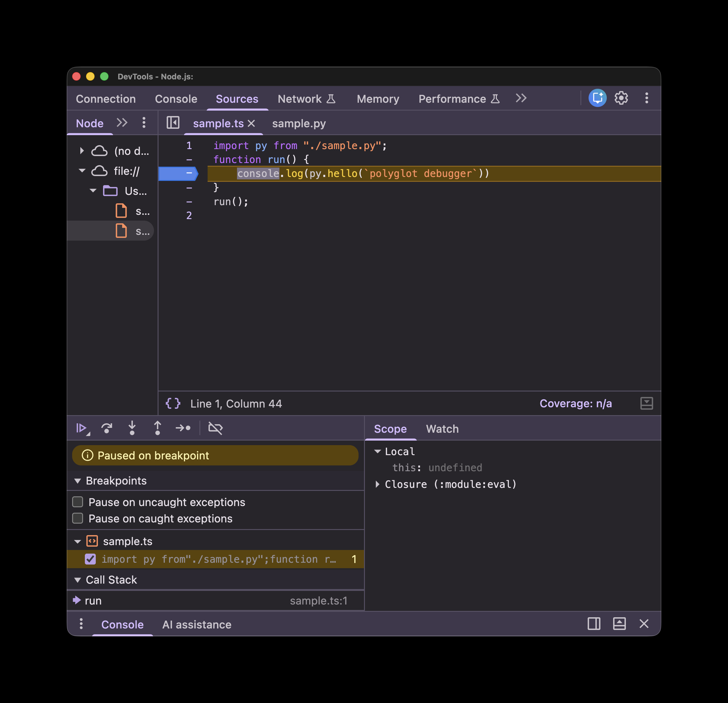Collapse the Call Stack section
This screenshot has width=728, height=703.
click(78, 580)
